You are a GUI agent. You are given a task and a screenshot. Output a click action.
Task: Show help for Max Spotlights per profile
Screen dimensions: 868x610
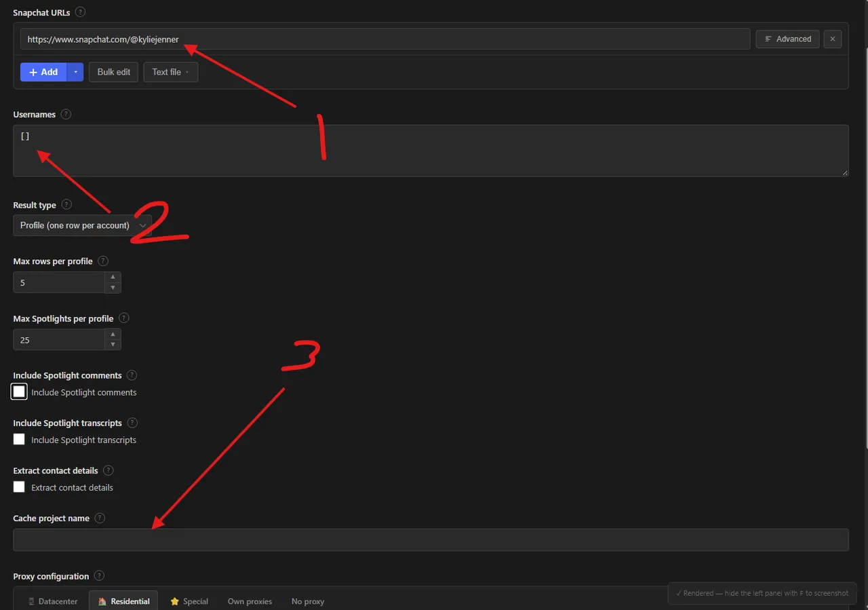[124, 318]
